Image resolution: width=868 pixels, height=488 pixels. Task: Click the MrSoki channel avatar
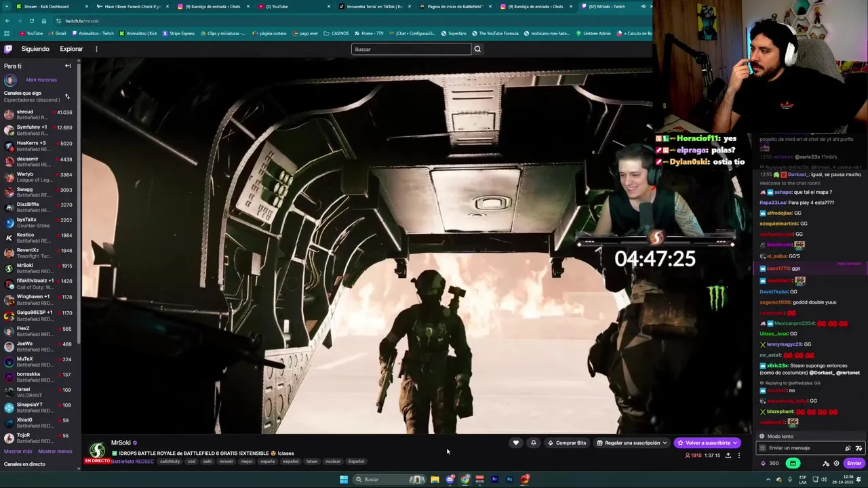point(97,450)
